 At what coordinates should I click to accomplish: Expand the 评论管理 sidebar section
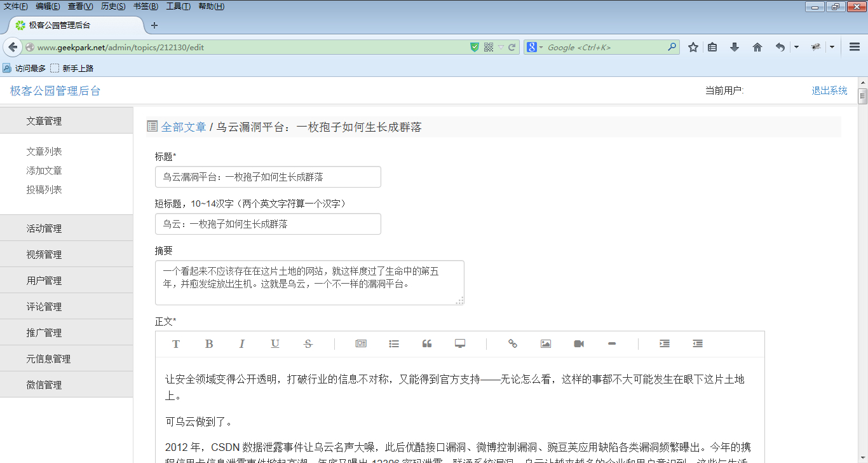(67, 307)
